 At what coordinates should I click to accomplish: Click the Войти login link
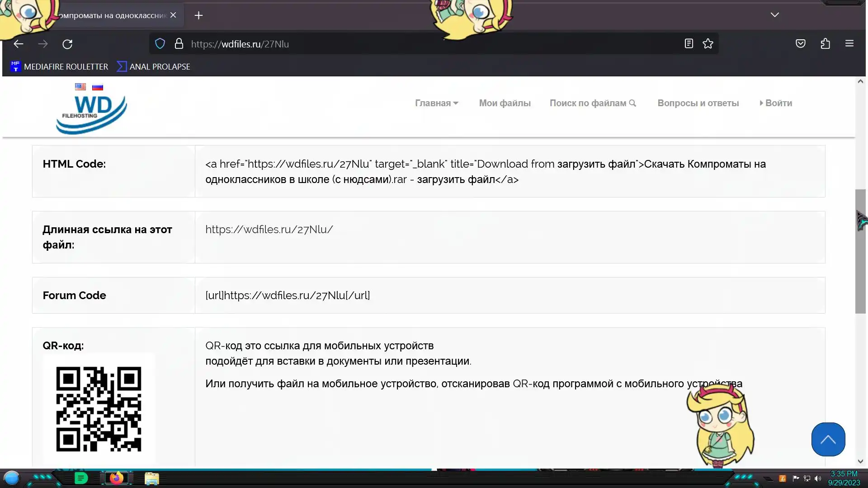coord(776,103)
